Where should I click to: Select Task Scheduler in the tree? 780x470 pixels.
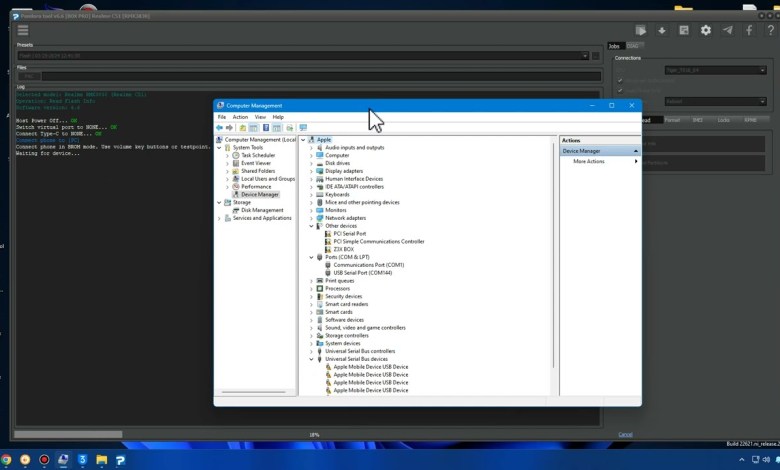[257, 155]
